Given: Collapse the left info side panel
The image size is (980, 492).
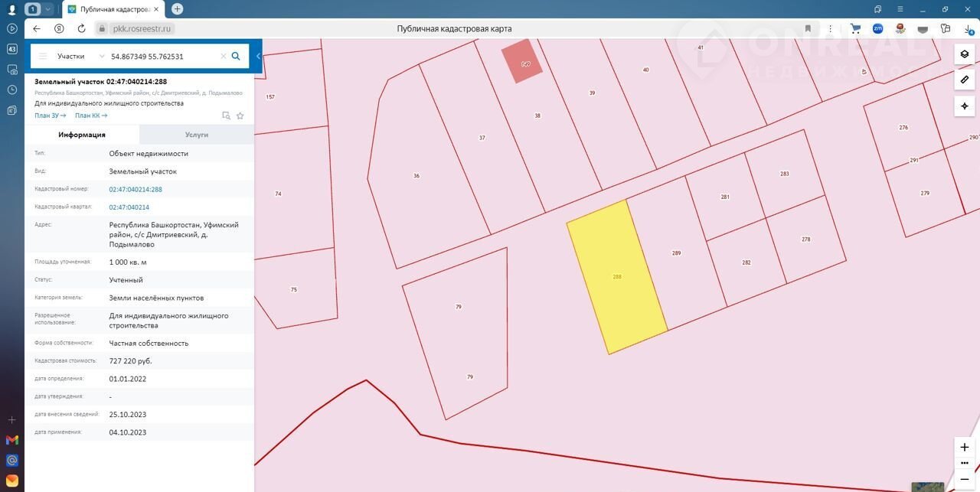Looking at the screenshot, I should pos(259,56).
